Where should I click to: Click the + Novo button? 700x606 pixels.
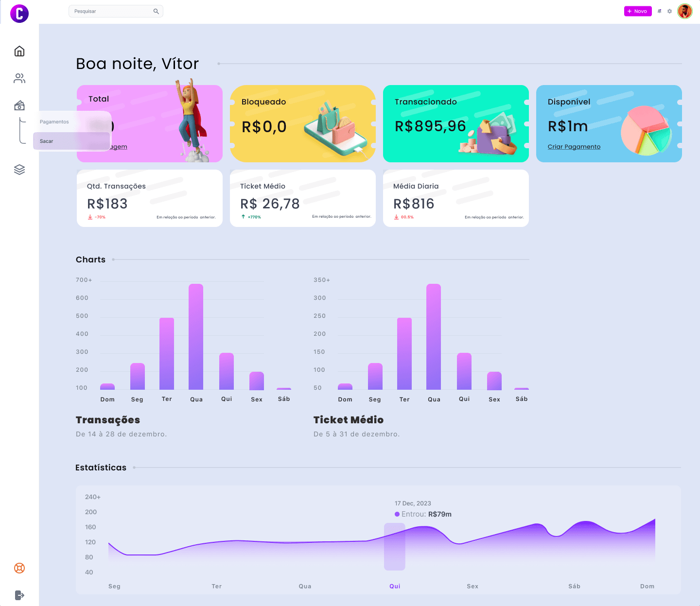[x=638, y=11]
